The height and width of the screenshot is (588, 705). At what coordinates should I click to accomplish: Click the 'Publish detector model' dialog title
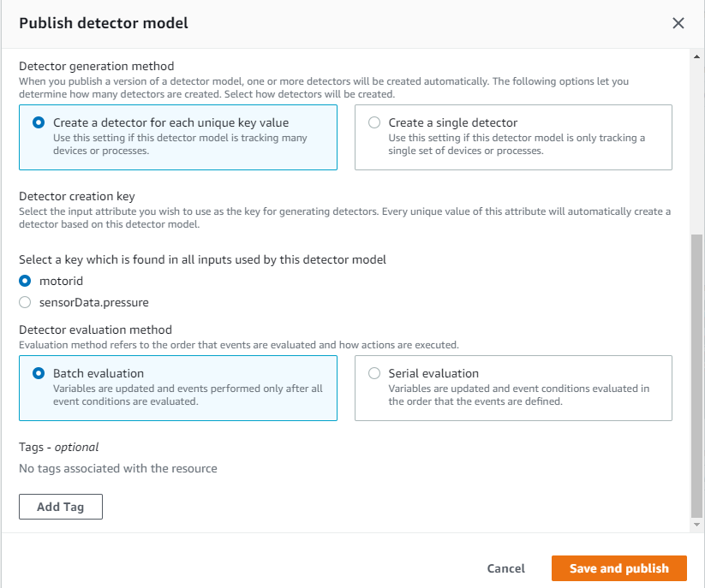click(x=104, y=23)
